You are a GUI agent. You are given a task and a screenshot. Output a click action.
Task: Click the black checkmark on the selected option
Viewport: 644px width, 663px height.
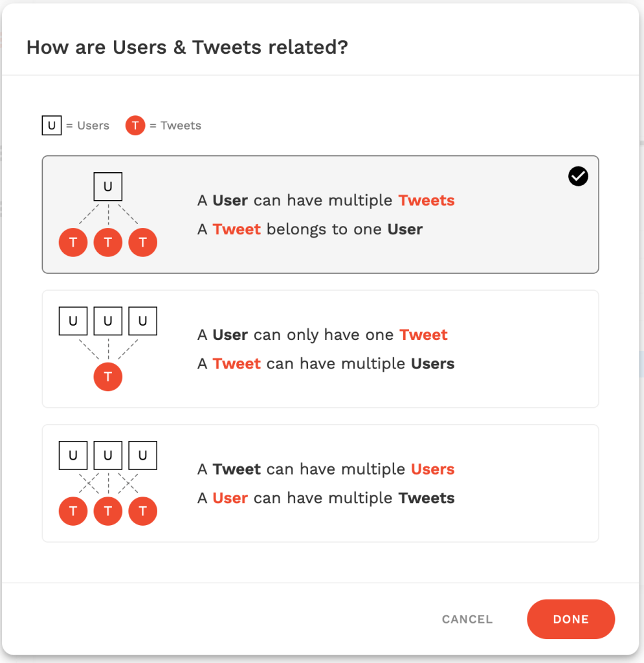coord(578,176)
